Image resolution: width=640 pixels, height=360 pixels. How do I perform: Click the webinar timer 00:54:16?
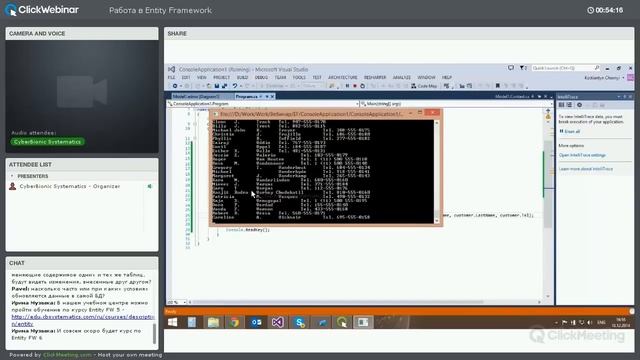[x=605, y=10]
